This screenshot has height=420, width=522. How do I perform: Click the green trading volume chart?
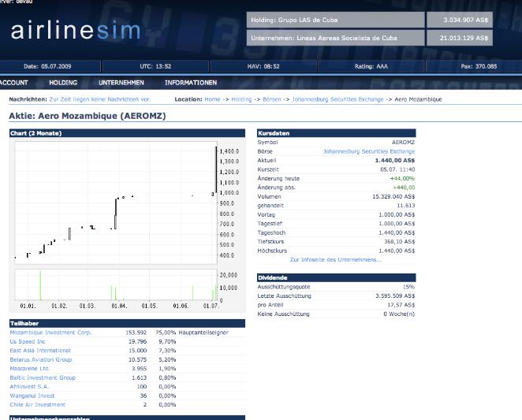click(x=116, y=285)
